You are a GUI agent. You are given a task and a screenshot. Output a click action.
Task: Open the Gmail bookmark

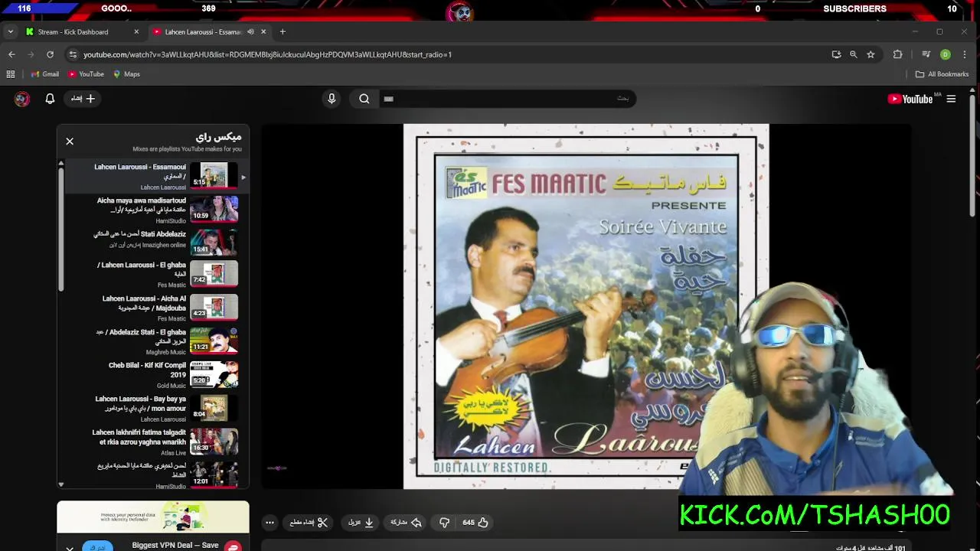click(x=44, y=74)
